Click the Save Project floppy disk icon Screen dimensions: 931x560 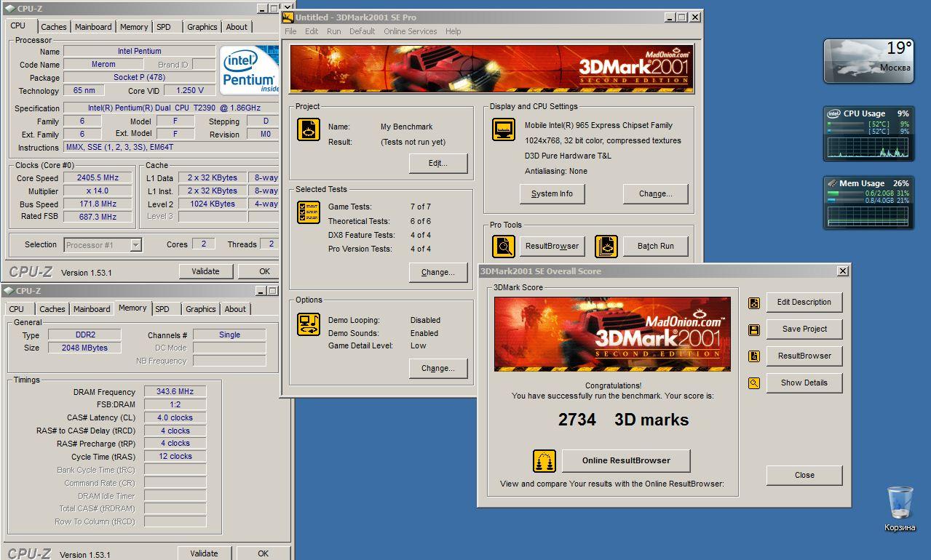point(754,329)
